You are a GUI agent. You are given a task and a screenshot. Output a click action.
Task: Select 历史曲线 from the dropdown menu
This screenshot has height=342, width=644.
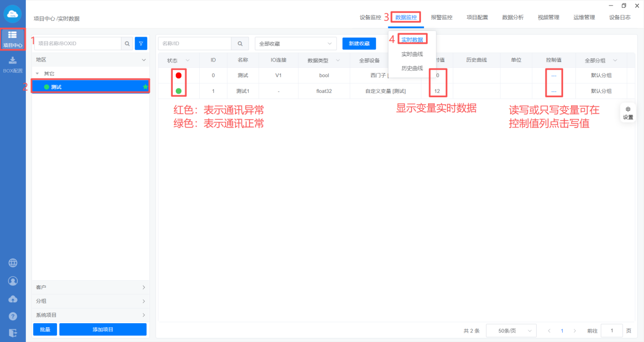(x=412, y=68)
